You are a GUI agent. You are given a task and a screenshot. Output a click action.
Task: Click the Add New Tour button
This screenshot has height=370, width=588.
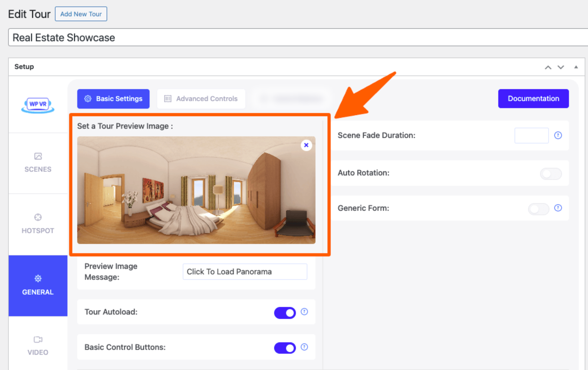coord(81,14)
